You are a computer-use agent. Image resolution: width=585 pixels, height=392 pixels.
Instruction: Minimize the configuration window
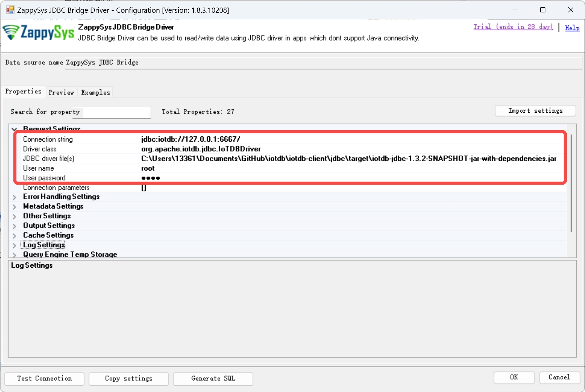(515, 10)
